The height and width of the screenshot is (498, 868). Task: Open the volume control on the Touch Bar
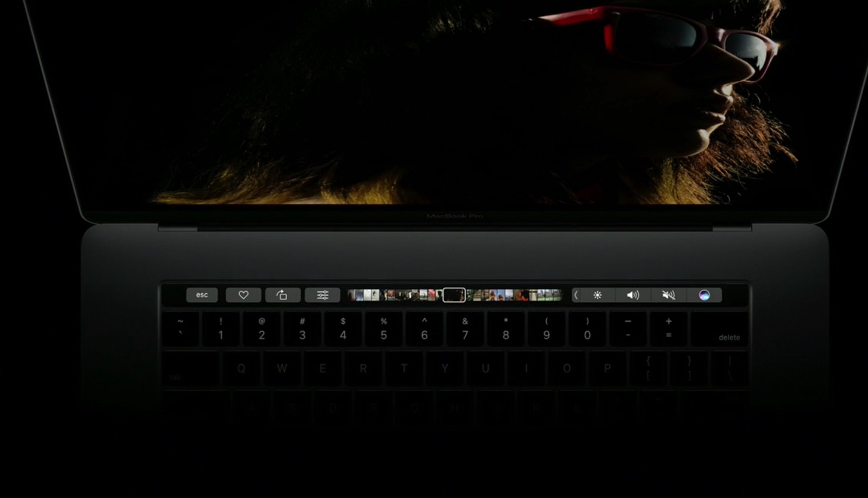pos(633,295)
